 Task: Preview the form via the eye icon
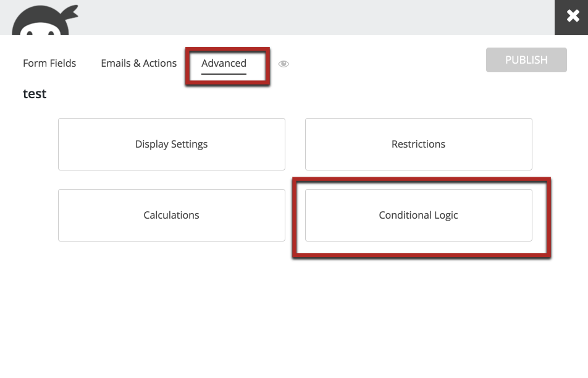pyautogui.click(x=283, y=64)
